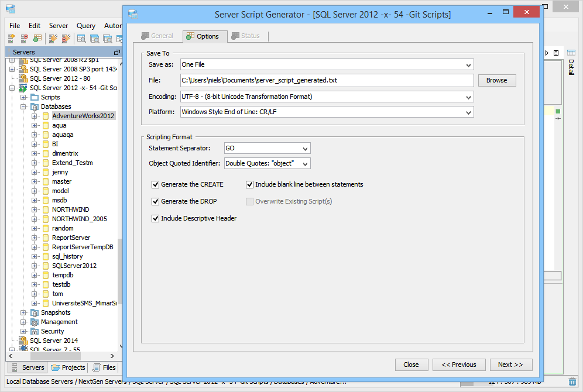Uncheck Generate the CREATE checkbox
583x392 pixels.
156,184
